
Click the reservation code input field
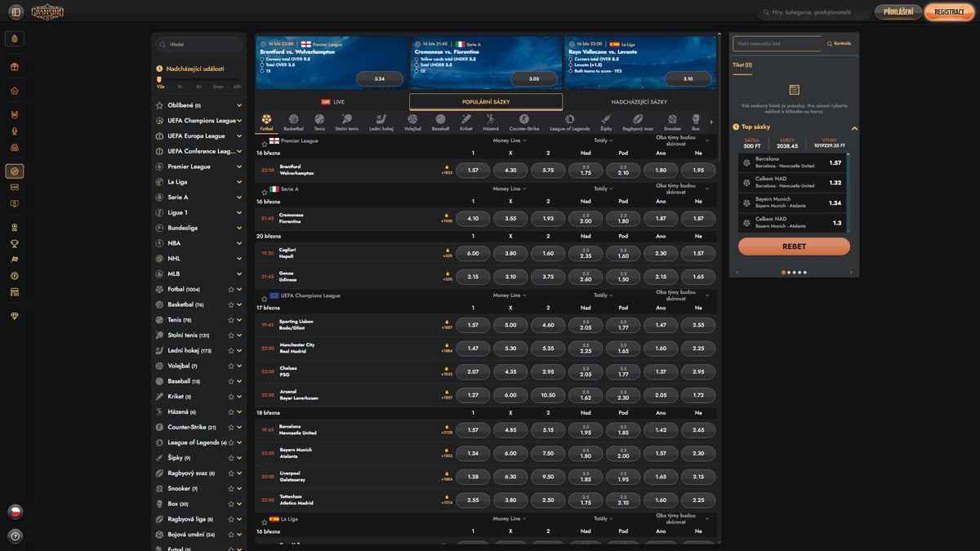tap(776, 43)
